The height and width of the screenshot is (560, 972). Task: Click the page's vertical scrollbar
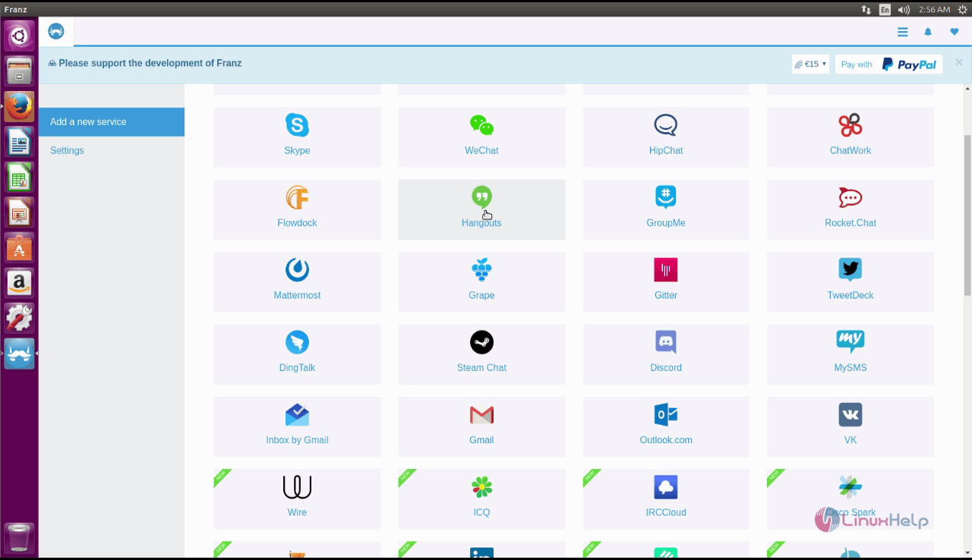click(x=967, y=216)
